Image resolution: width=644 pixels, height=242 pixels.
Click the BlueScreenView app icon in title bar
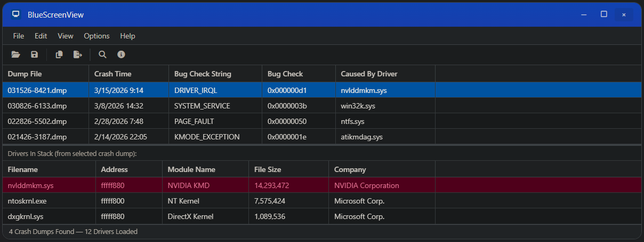[x=16, y=14]
